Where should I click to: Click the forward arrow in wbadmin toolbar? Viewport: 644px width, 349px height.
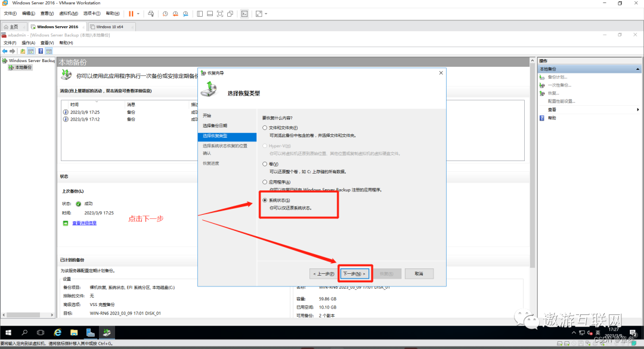pos(13,51)
